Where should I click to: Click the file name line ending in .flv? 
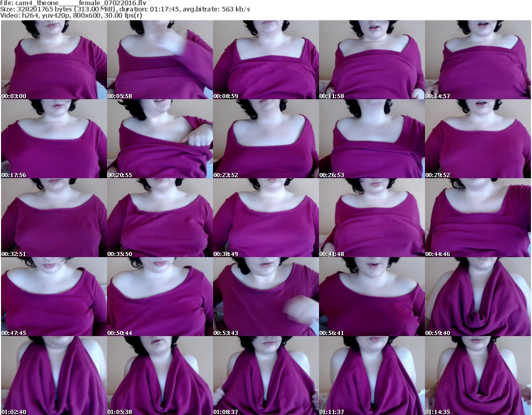[73, 3]
